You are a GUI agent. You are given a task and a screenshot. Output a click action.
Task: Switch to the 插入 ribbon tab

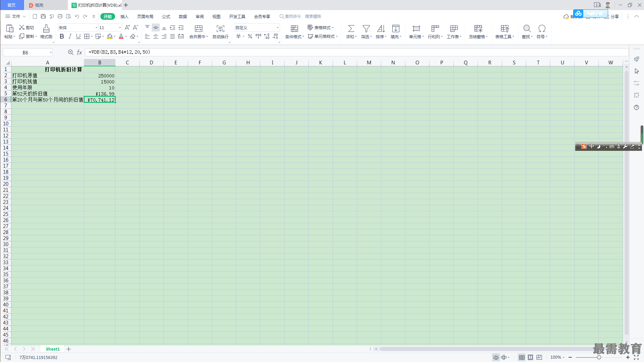click(x=125, y=16)
